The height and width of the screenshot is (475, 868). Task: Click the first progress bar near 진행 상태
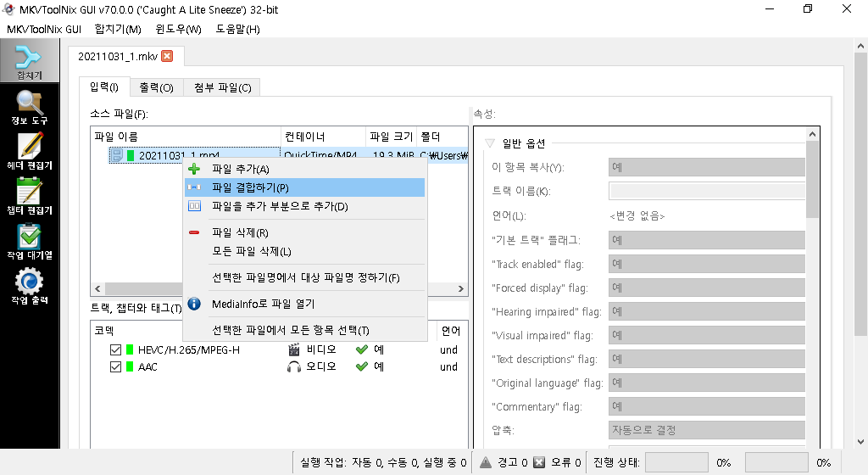point(676,462)
